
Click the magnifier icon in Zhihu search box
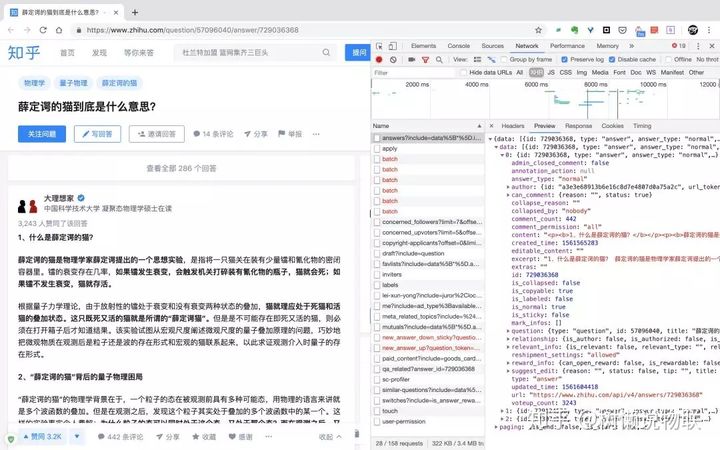coord(326,52)
